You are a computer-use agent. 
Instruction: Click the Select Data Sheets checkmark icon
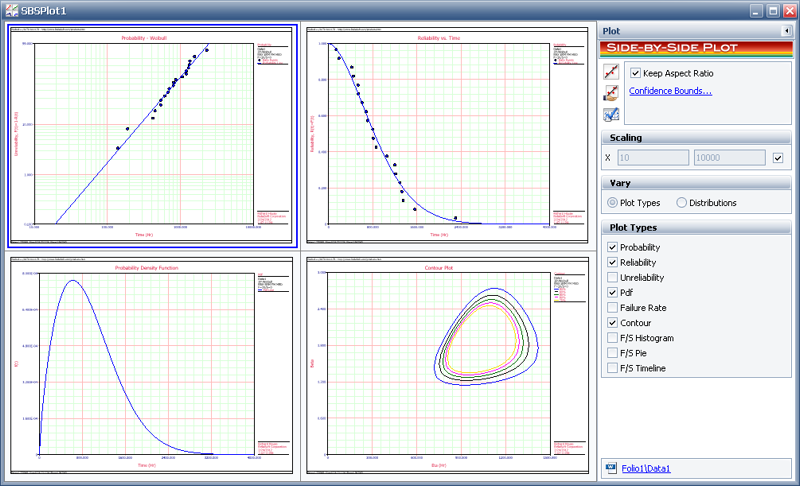(611, 114)
